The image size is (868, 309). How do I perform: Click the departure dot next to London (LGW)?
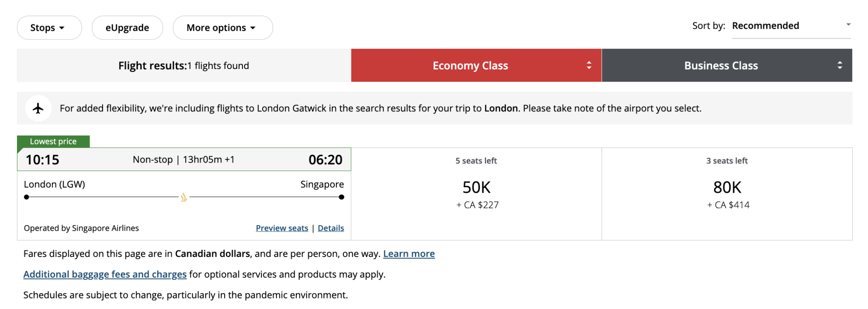click(x=27, y=196)
